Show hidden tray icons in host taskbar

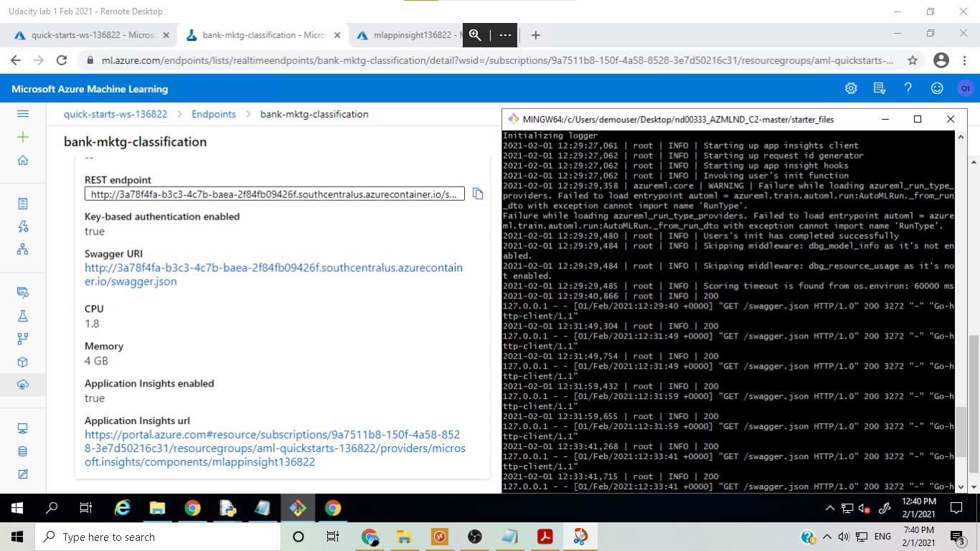826,537
